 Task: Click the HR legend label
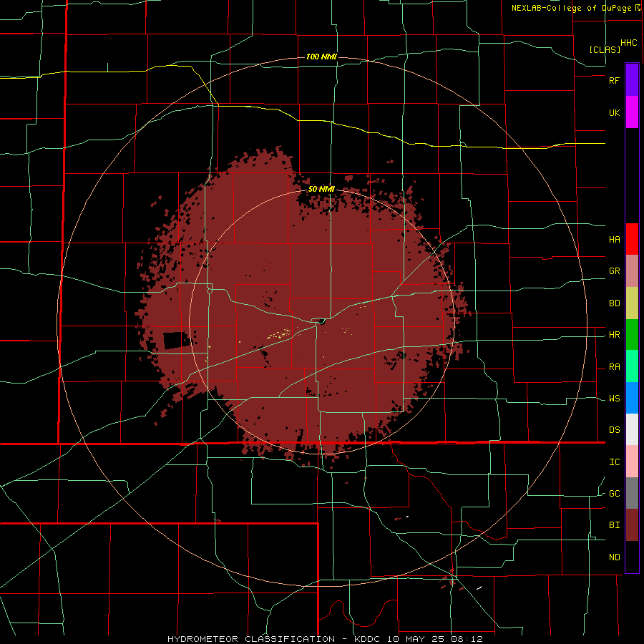(614, 335)
